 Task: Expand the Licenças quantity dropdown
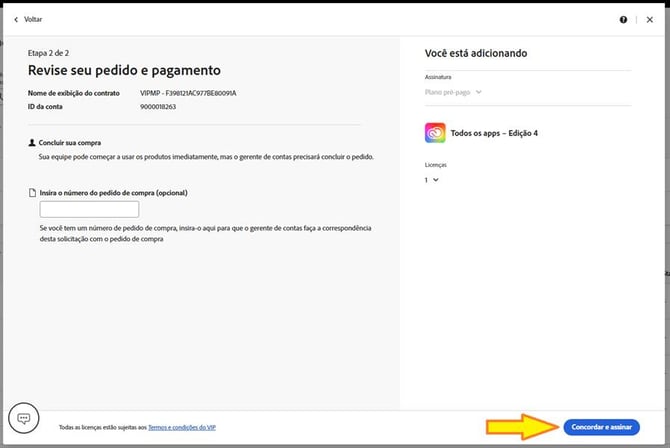[432, 180]
